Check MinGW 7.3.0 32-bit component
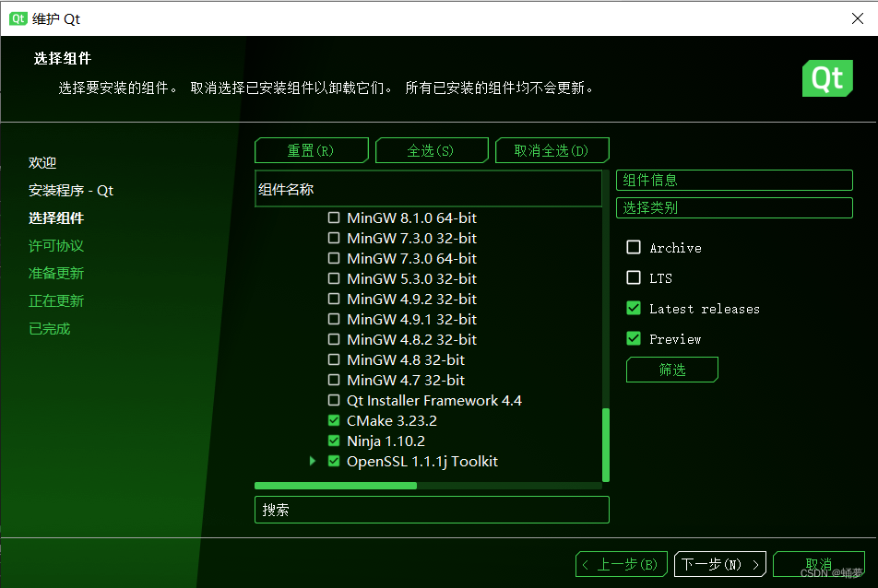 point(334,238)
